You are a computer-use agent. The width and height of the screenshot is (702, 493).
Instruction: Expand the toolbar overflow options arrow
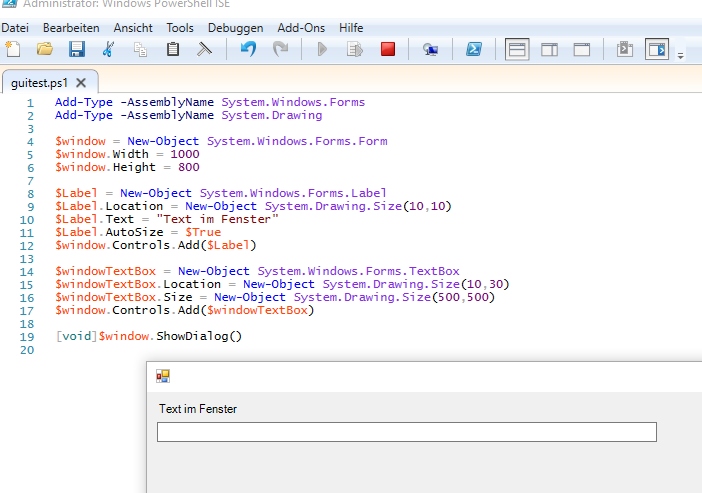click(x=681, y=56)
